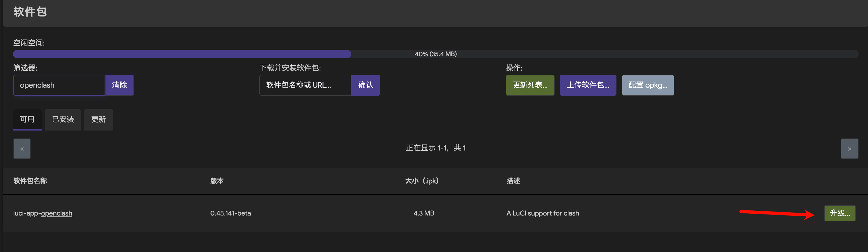Click the luci-app-openclash package name
This screenshot has width=868, height=252.
coord(43,213)
